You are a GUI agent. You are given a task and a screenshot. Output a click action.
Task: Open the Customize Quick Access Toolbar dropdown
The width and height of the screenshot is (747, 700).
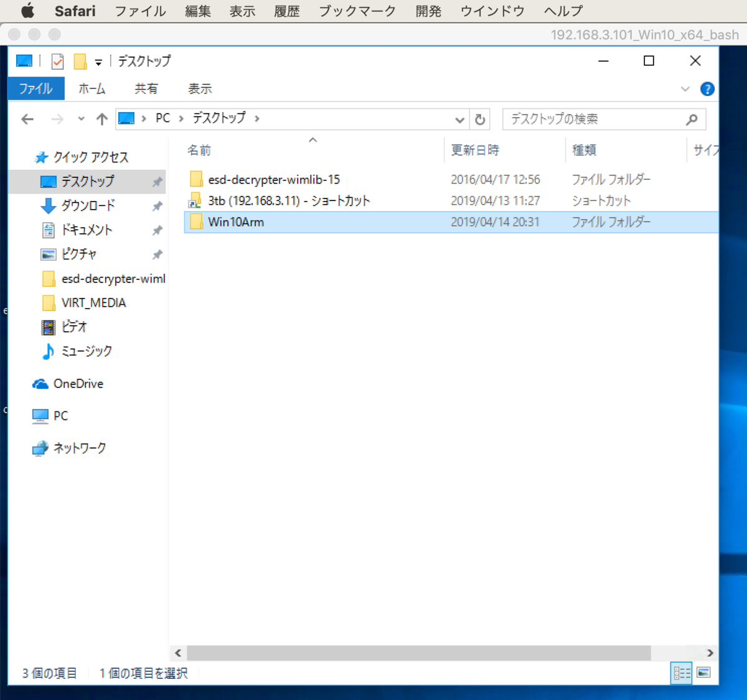(98, 62)
